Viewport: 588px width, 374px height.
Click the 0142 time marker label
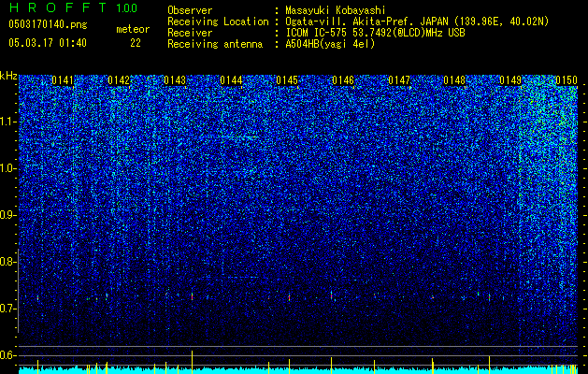coord(119,80)
